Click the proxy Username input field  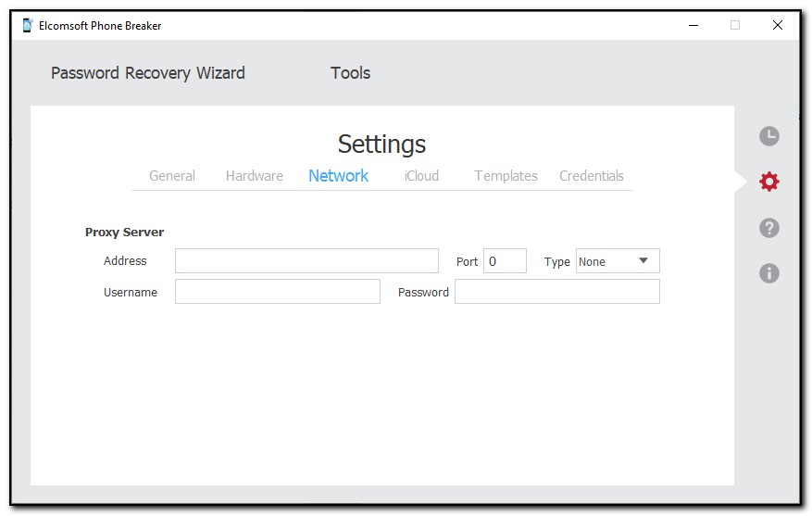click(x=278, y=292)
